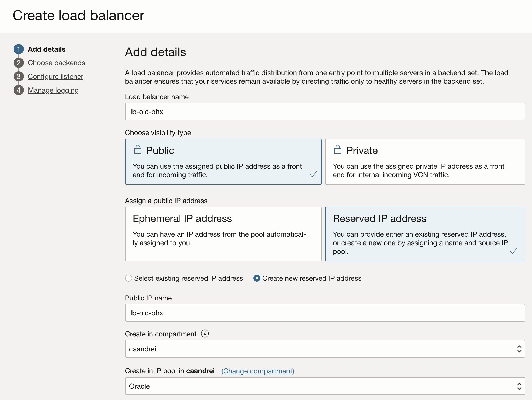The height and width of the screenshot is (400, 532).
Task: Click the checkmark on Reserved IP card
Action: point(513,251)
